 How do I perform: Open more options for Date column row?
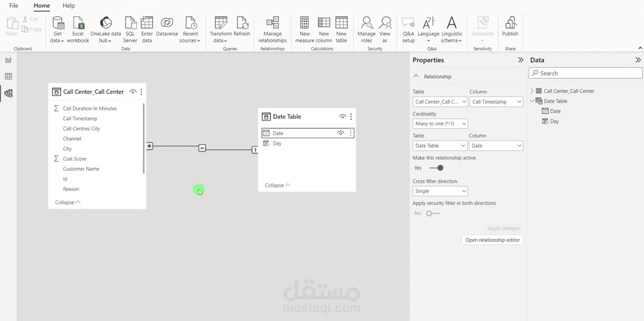coord(351,133)
